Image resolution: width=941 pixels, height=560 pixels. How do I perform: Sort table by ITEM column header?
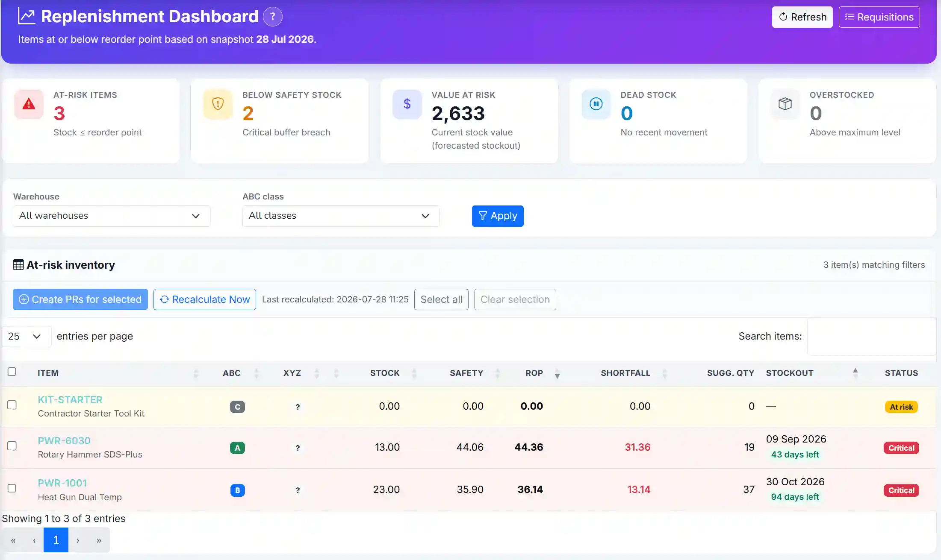[x=48, y=373]
